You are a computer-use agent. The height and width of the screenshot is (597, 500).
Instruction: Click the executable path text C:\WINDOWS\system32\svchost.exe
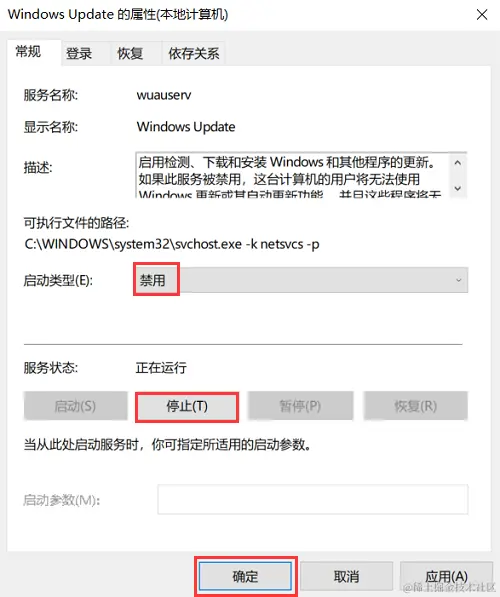pyautogui.click(x=133, y=244)
